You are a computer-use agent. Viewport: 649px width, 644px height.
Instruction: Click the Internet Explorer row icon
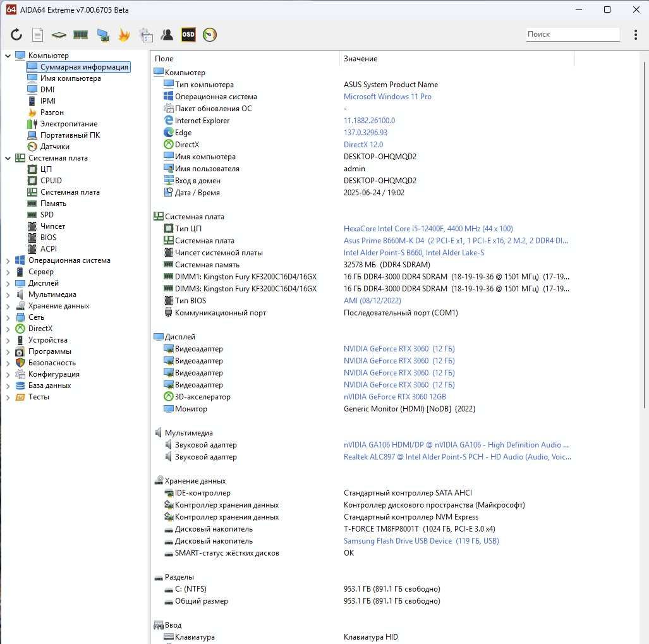pyautogui.click(x=169, y=121)
